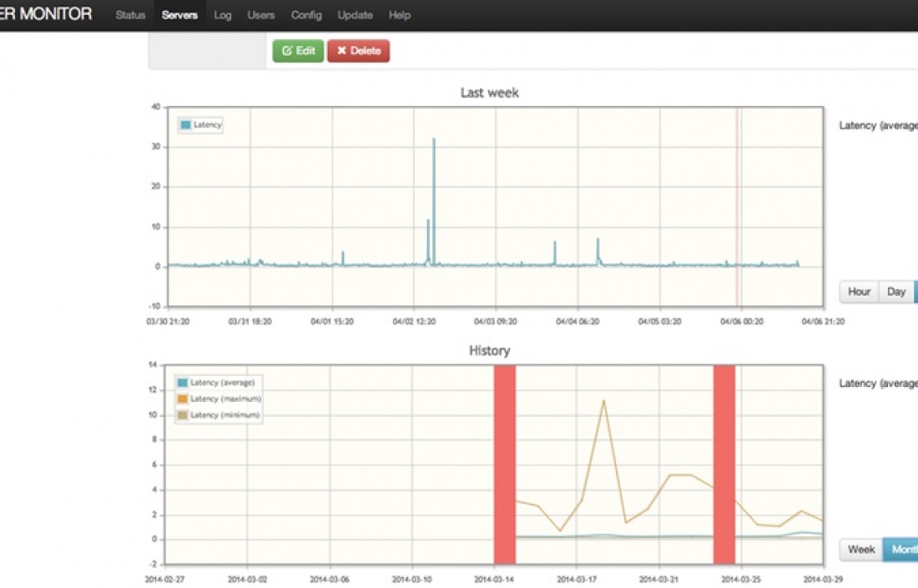
Task: Click the first red downtime bar in History
Action: click(x=504, y=464)
